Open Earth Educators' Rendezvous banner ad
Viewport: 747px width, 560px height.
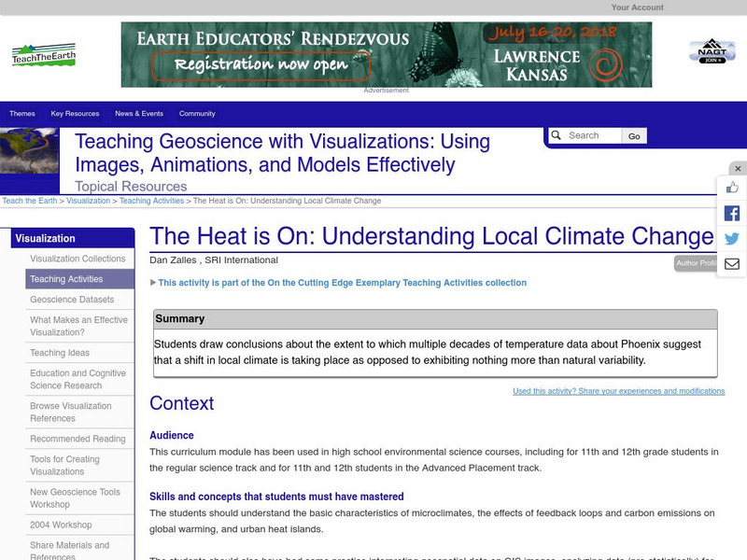point(387,54)
